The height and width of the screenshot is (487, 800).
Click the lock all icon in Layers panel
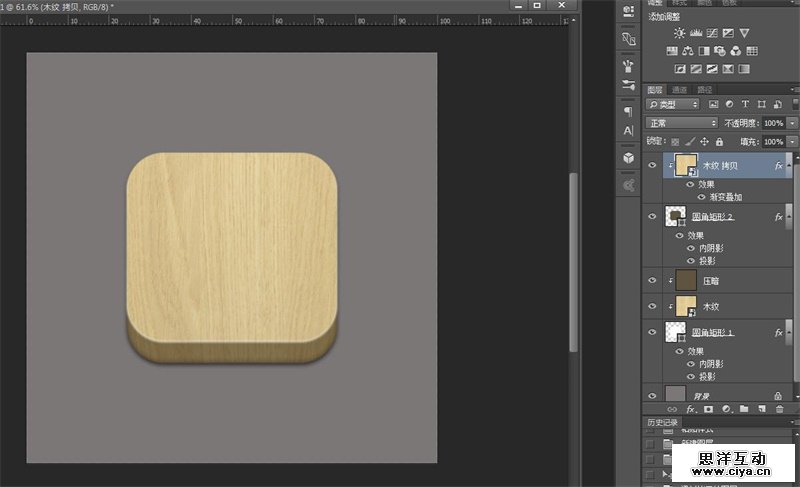[x=718, y=142]
